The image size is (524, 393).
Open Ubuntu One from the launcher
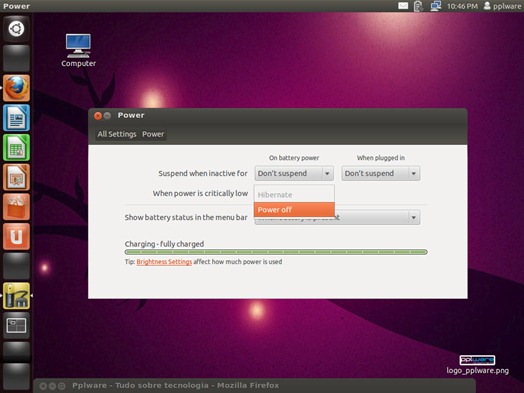[x=16, y=237]
